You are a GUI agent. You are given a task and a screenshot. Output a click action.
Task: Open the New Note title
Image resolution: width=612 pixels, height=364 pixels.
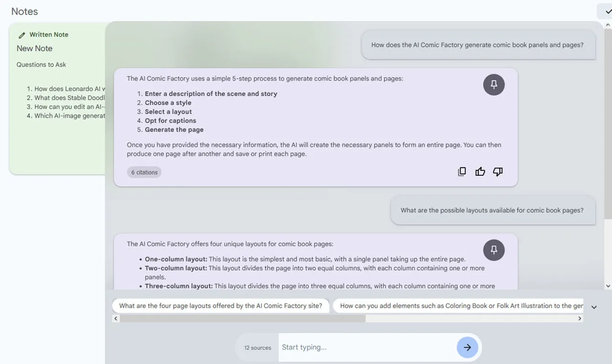[34, 48]
